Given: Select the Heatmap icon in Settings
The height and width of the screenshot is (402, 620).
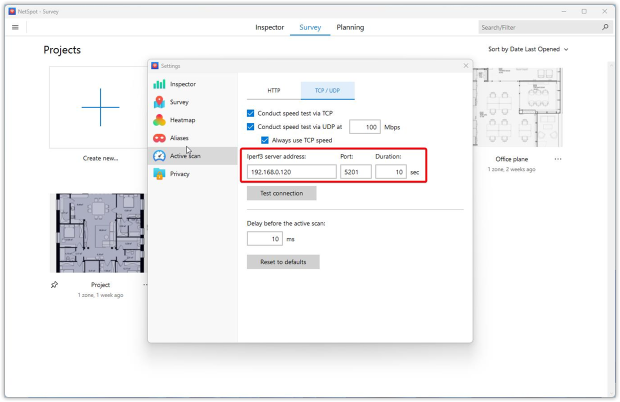Looking at the screenshot, I should coord(159,120).
